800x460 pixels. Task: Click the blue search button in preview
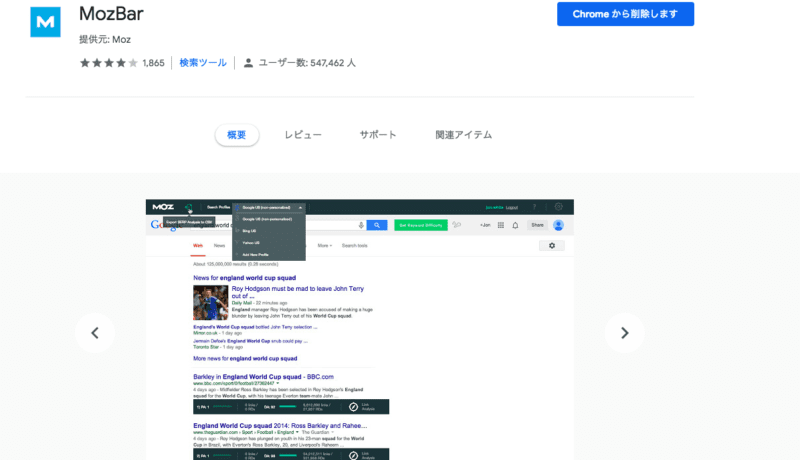pyautogui.click(x=377, y=225)
